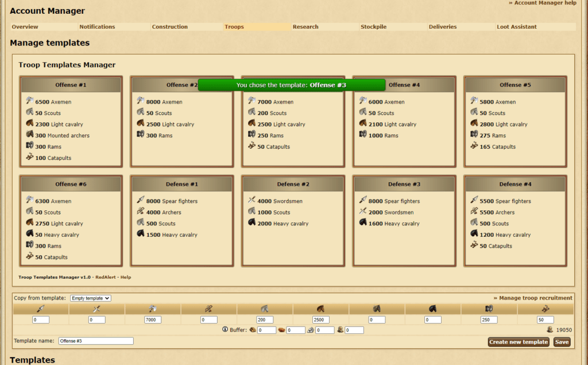
Task: Click the spear fighter icon in the table header
Action: tap(41, 309)
